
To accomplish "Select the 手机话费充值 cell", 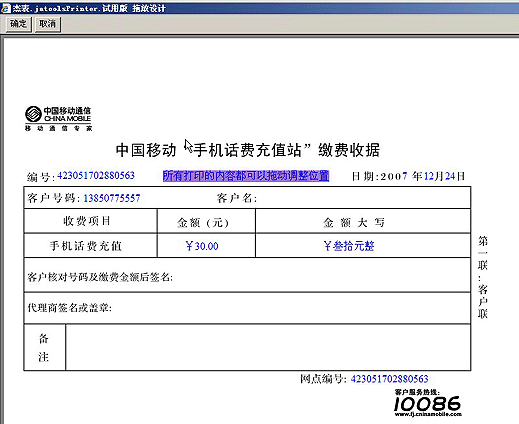I will point(86,246).
